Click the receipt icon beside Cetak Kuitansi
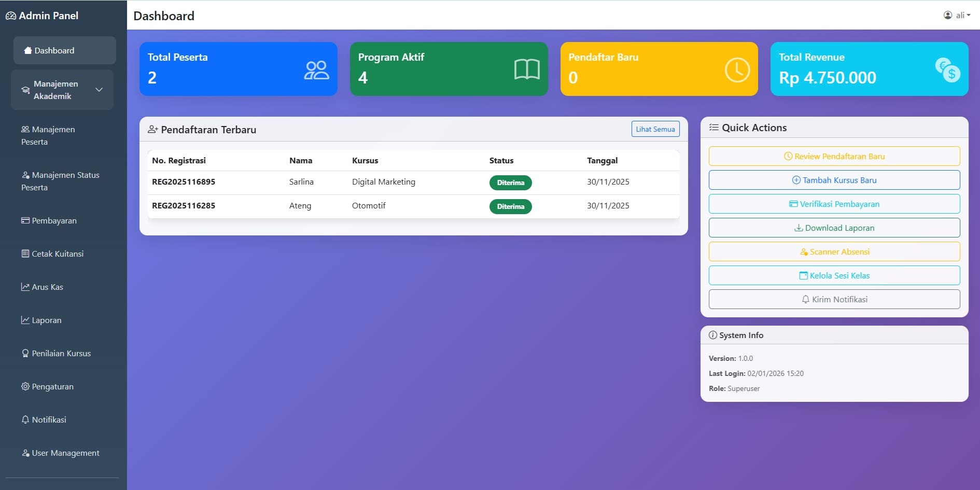This screenshot has height=490, width=980. coord(25,254)
